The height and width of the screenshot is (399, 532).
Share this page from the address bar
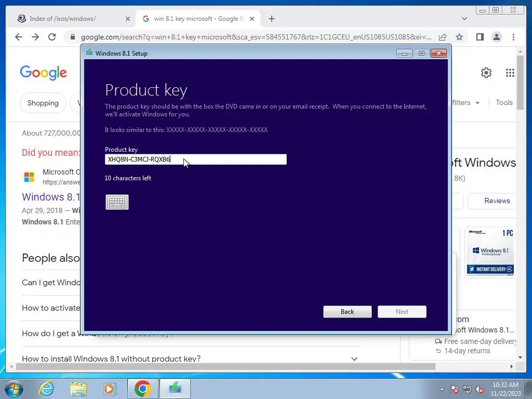click(x=443, y=37)
